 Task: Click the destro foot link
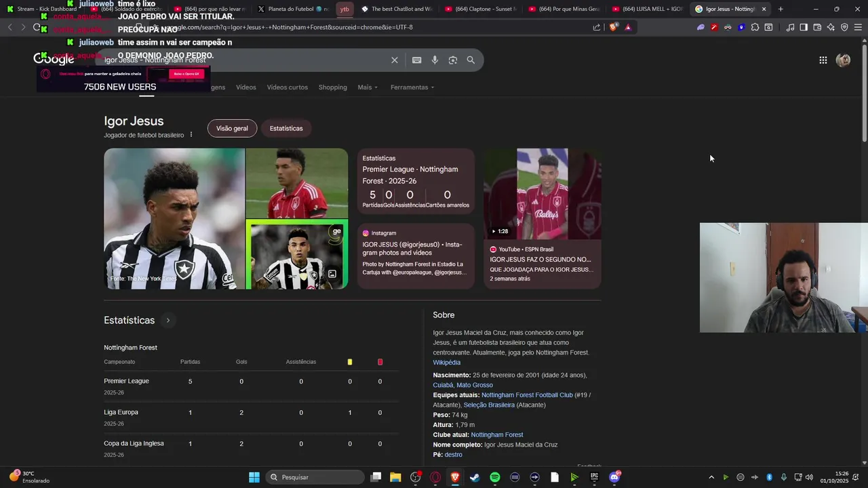click(x=454, y=455)
